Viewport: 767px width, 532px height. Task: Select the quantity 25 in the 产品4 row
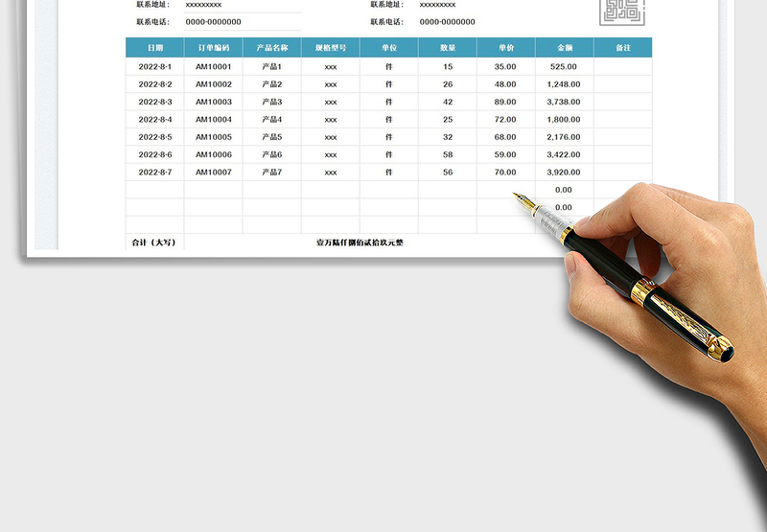(x=448, y=119)
